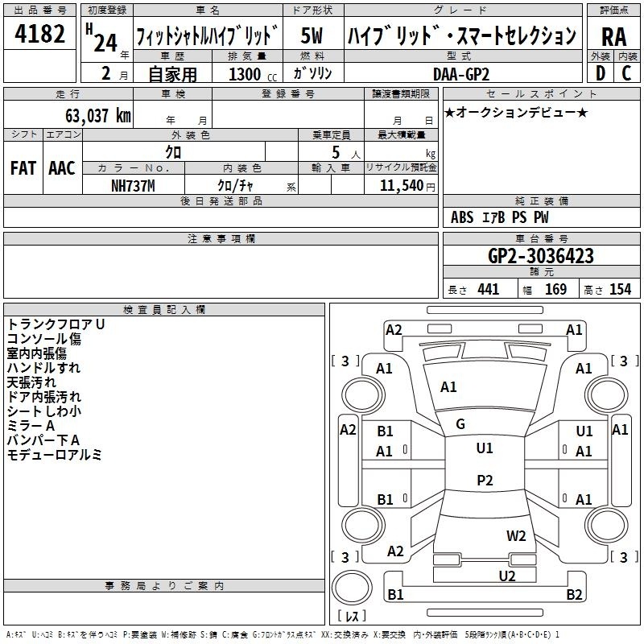Click the W2 mark on the car diagram
The height and width of the screenshot is (644, 644).
click(516, 535)
